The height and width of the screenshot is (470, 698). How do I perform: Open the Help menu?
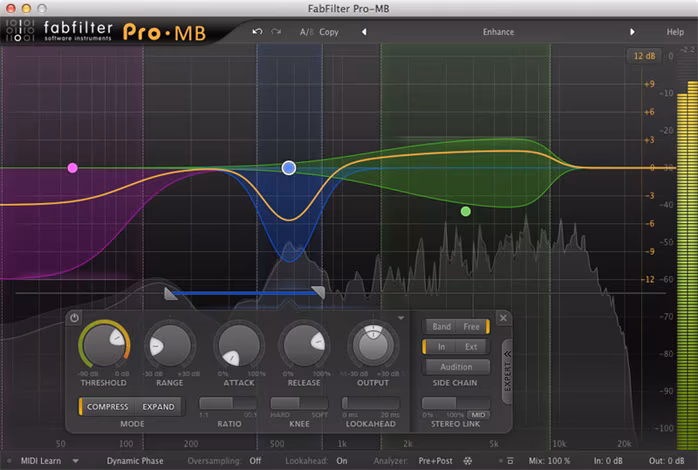pyautogui.click(x=675, y=32)
